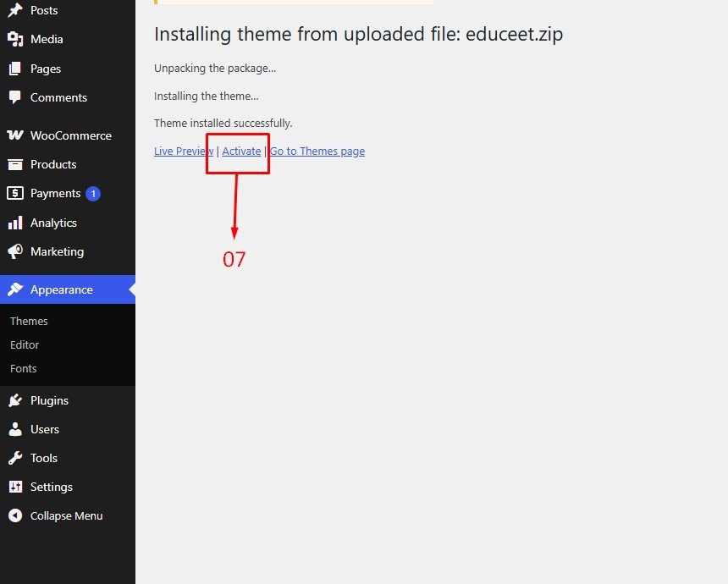Click the Media icon in sidebar
Screen dimensions: 728x584
(x=15, y=40)
